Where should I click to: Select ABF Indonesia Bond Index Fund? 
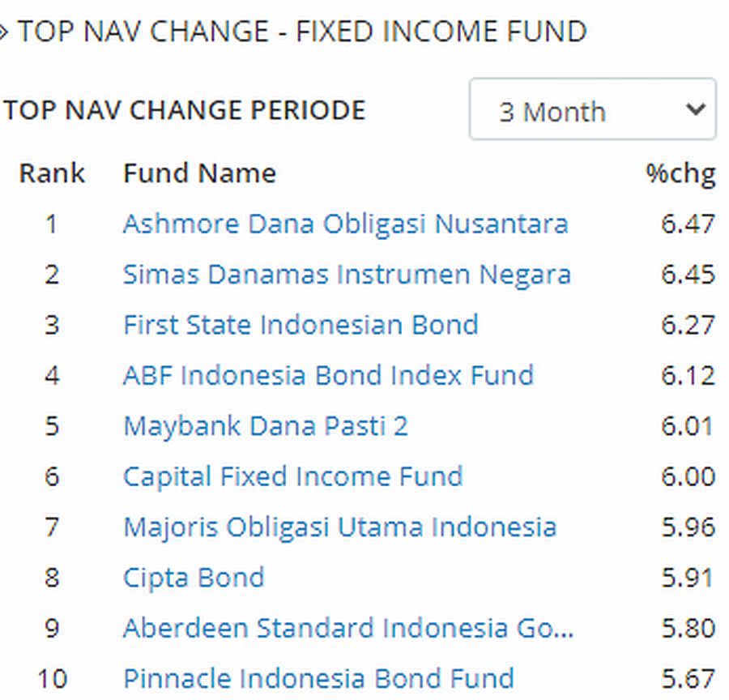pyautogui.click(x=328, y=375)
